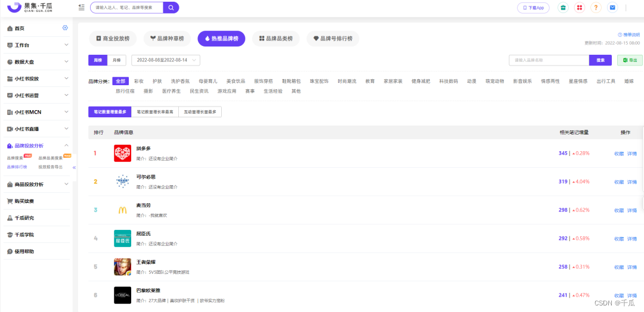The height and width of the screenshot is (312, 644).
Task: Select the 月榜 monthly toggle
Action: click(x=117, y=60)
